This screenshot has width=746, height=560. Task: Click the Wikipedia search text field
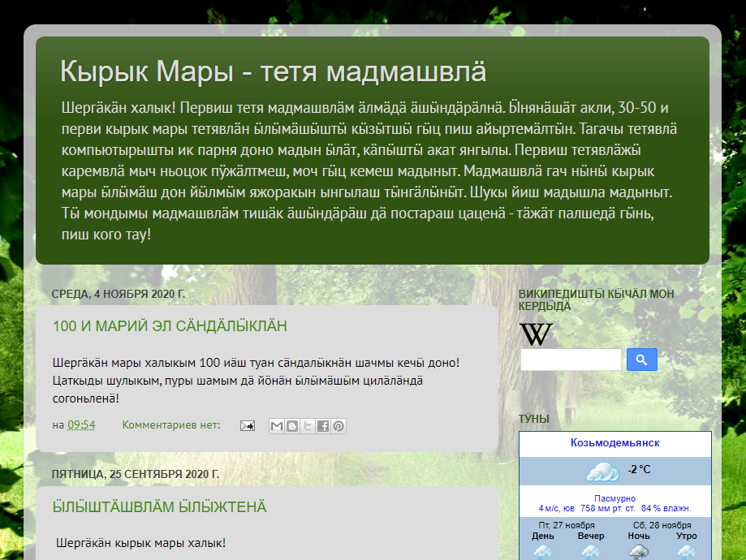pos(570,360)
